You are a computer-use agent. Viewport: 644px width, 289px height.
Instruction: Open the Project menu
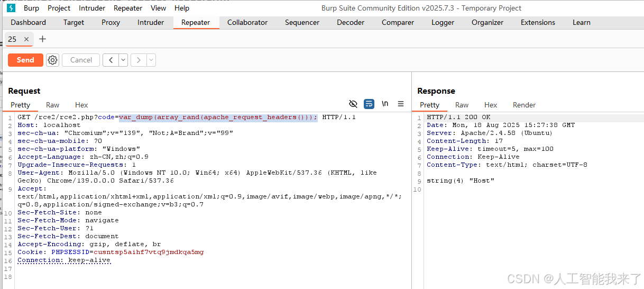pos(59,8)
